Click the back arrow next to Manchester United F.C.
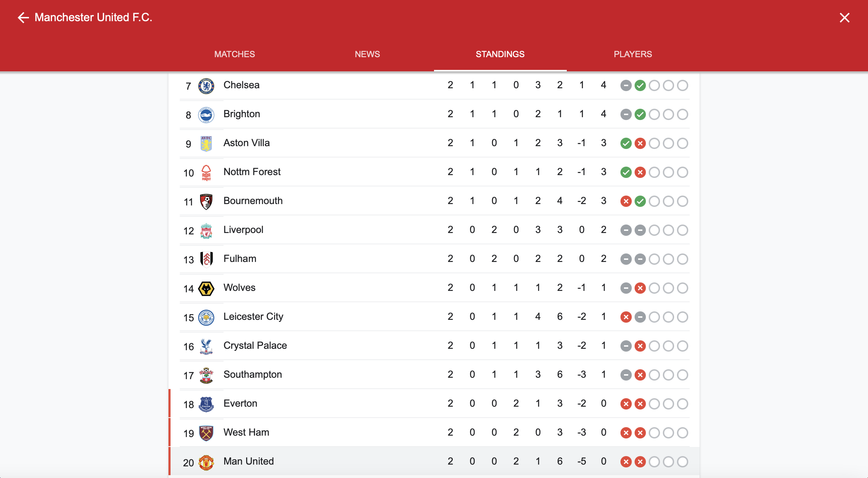This screenshot has width=868, height=478. tap(23, 18)
